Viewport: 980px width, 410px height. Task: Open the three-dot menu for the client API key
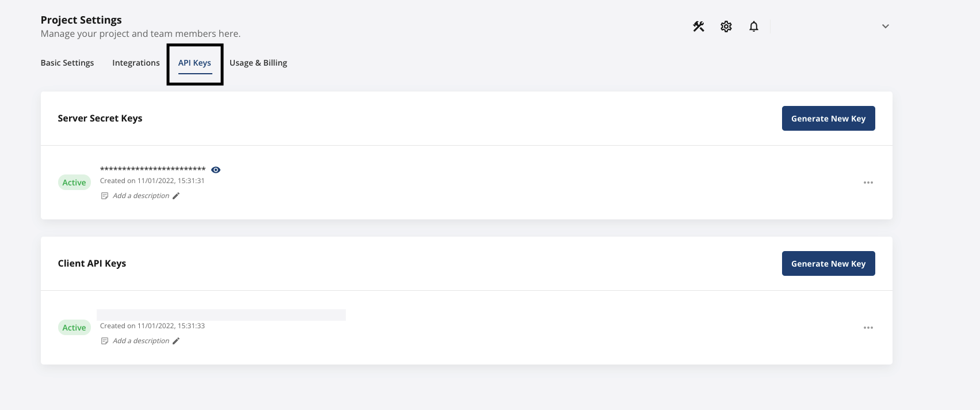[868, 328]
